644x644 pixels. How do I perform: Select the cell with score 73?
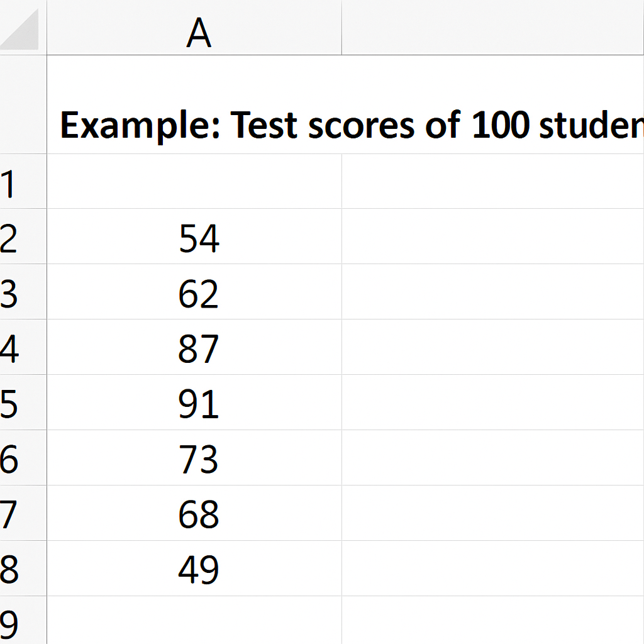pyautogui.click(x=197, y=459)
